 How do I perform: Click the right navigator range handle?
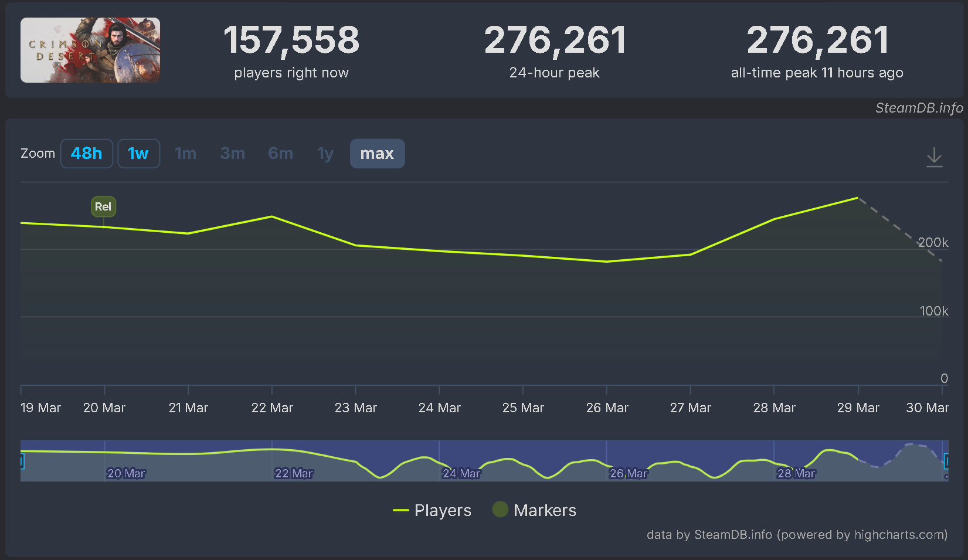946,461
